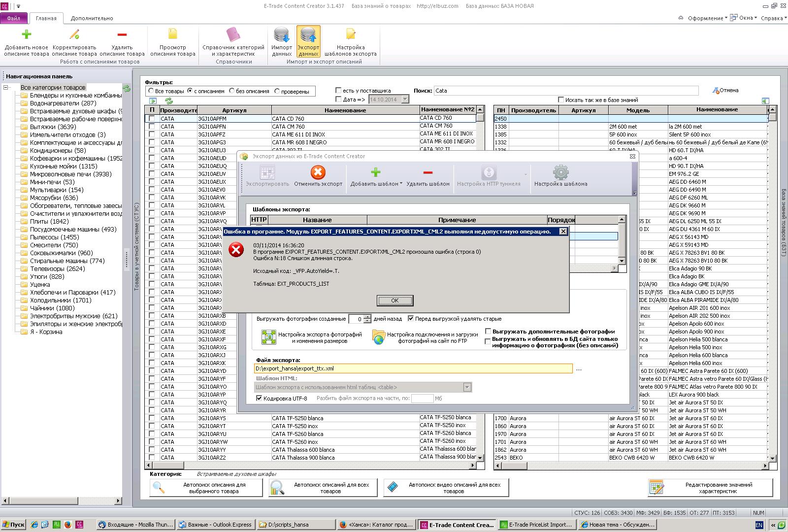Switch to the Дополнительно ribbon tab
Image resolution: width=788 pixels, height=532 pixels.
[92, 18]
